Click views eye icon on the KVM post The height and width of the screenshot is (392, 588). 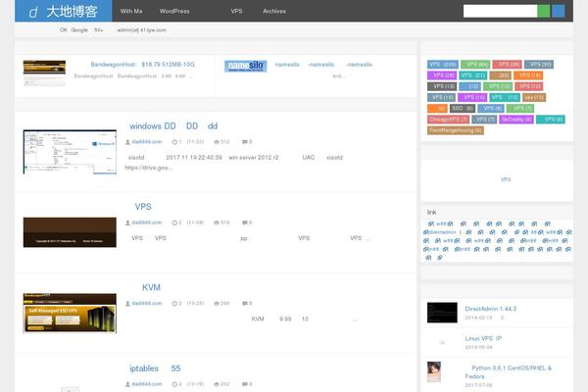(217, 304)
